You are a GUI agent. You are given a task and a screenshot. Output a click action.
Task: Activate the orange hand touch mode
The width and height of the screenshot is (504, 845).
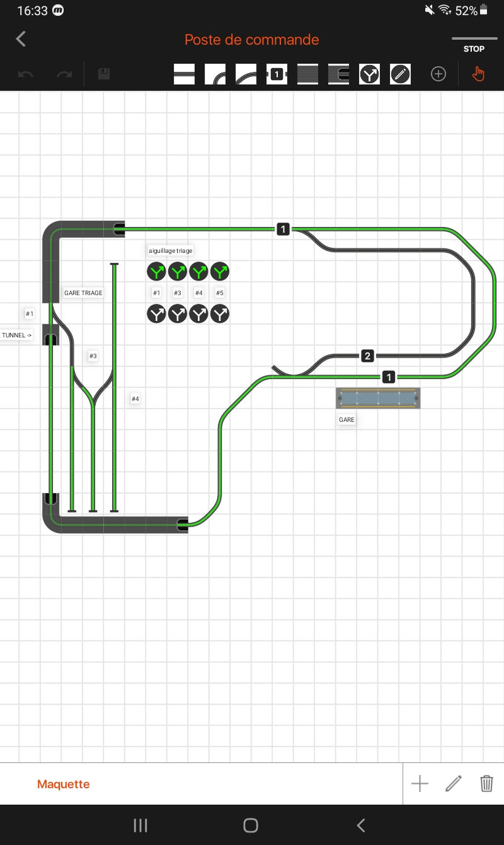(479, 74)
